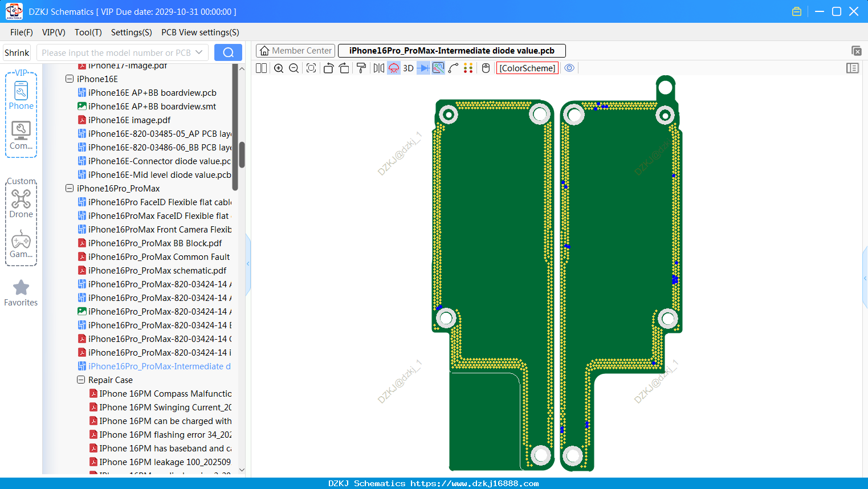Open the File(F) menu
Screen dimensions: 868x489
pyautogui.click(x=22, y=32)
